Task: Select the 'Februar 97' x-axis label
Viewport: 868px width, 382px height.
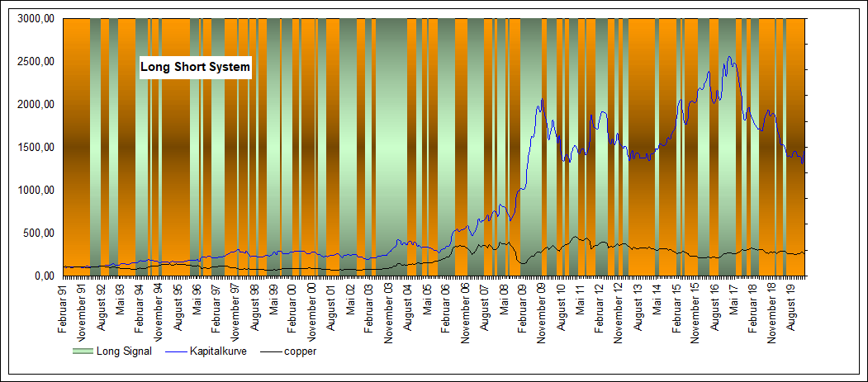Action: click(x=216, y=309)
